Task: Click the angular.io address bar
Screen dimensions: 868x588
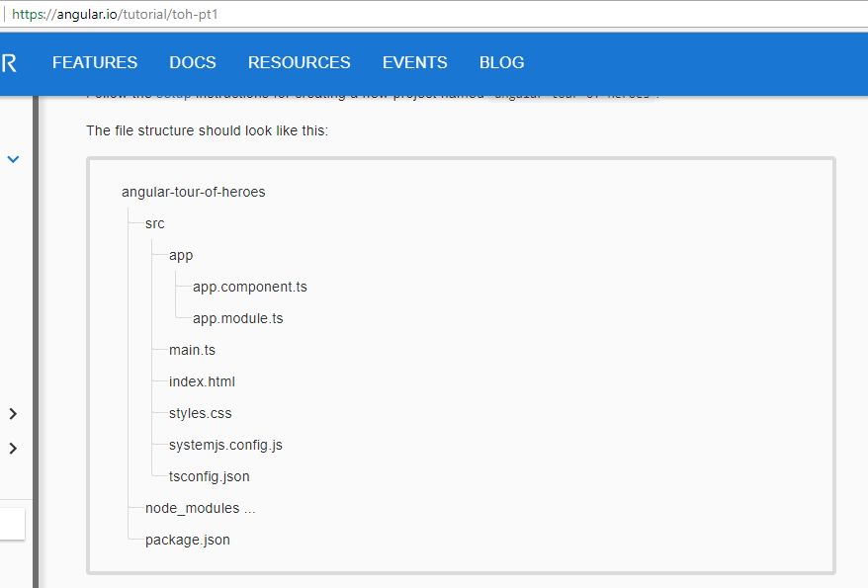Action: click(x=148, y=15)
